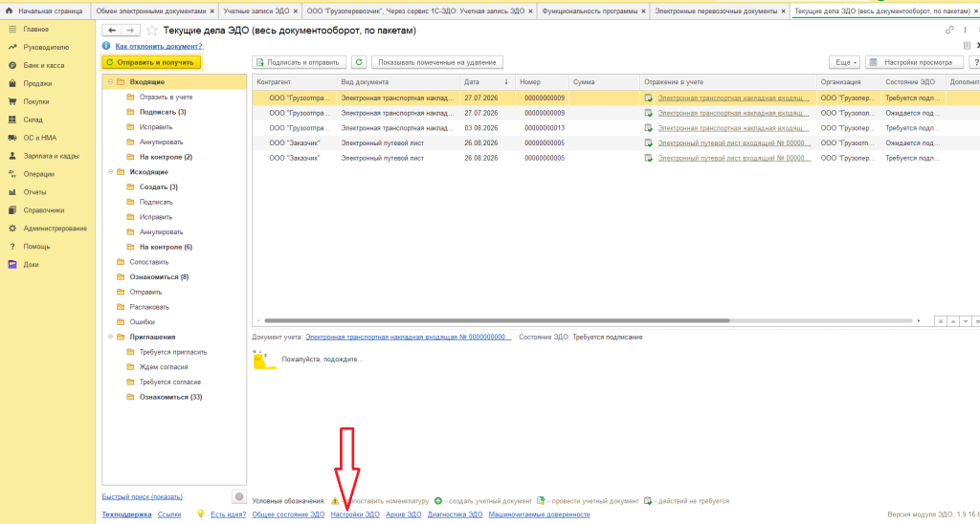Viewport: 980px width, 524px height.
Task: Collapse the Исходящие tree group
Action: point(110,172)
